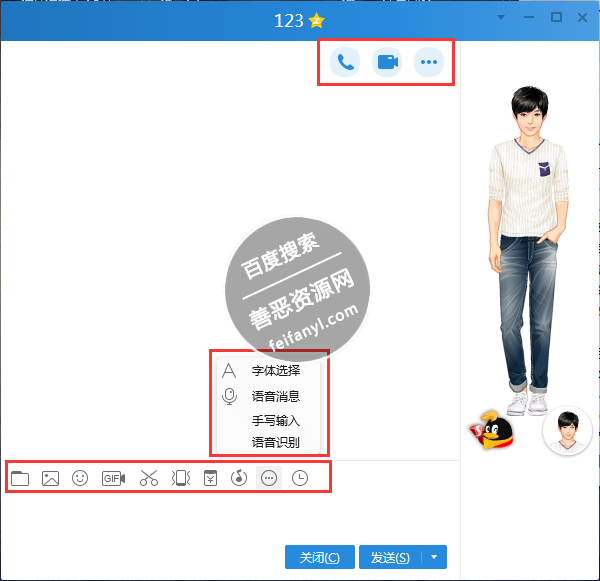This screenshot has width=600, height=581.
Task: Close the chat window with X
Action: point(582,17)
